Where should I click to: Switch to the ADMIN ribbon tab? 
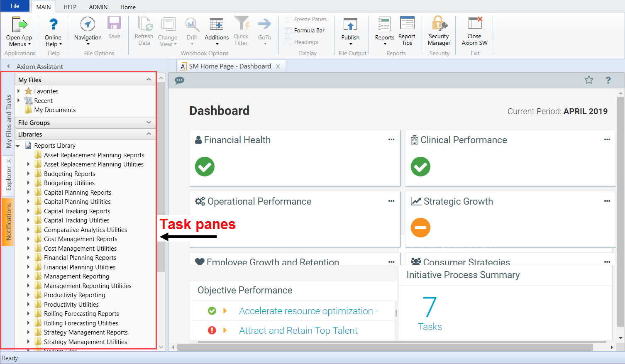pos(98,7)
